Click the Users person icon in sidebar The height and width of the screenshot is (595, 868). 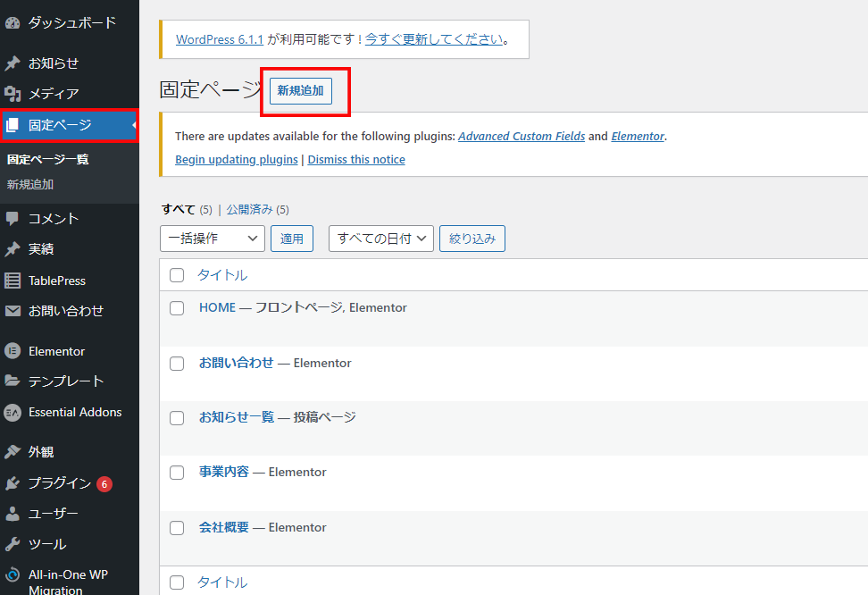tap(13, 514)
